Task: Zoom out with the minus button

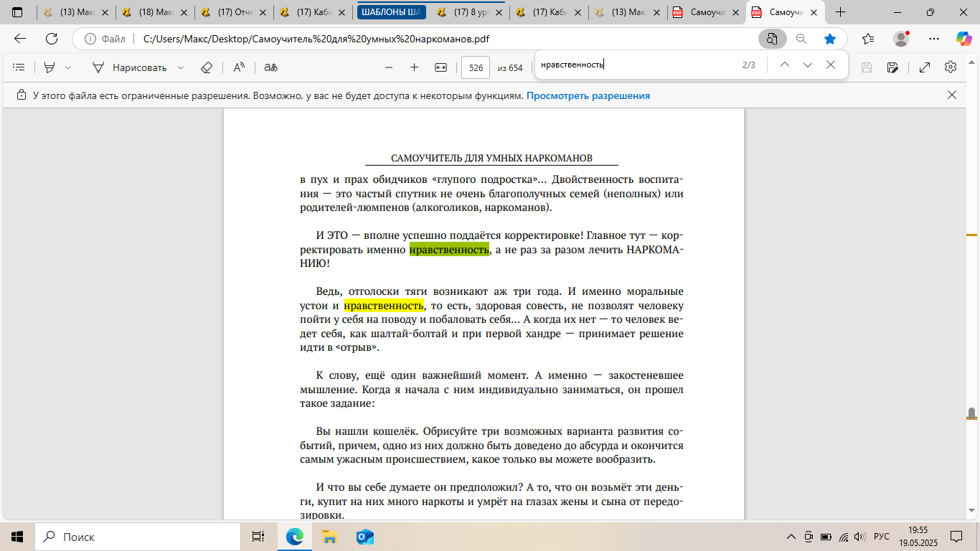Action: tap(389, 67)
